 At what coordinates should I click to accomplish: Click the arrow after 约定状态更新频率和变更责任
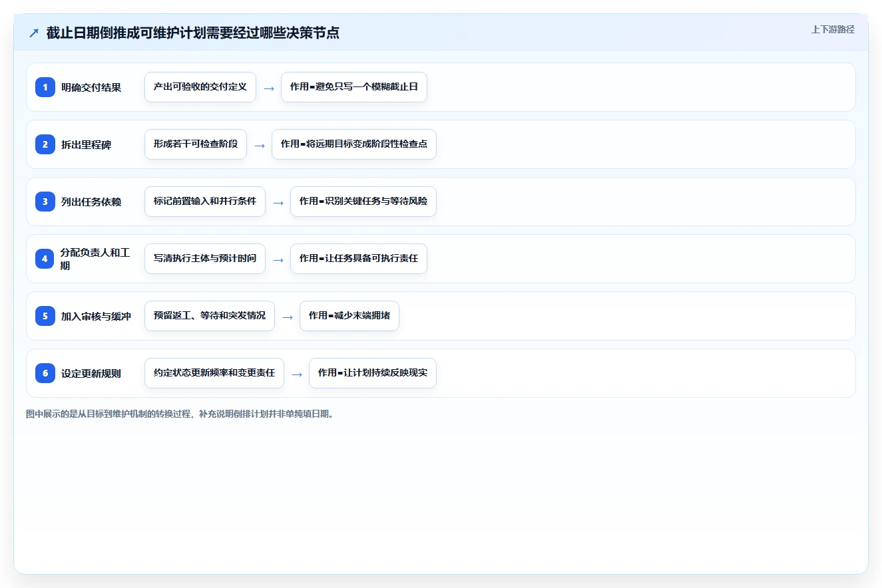coord(297,374)
